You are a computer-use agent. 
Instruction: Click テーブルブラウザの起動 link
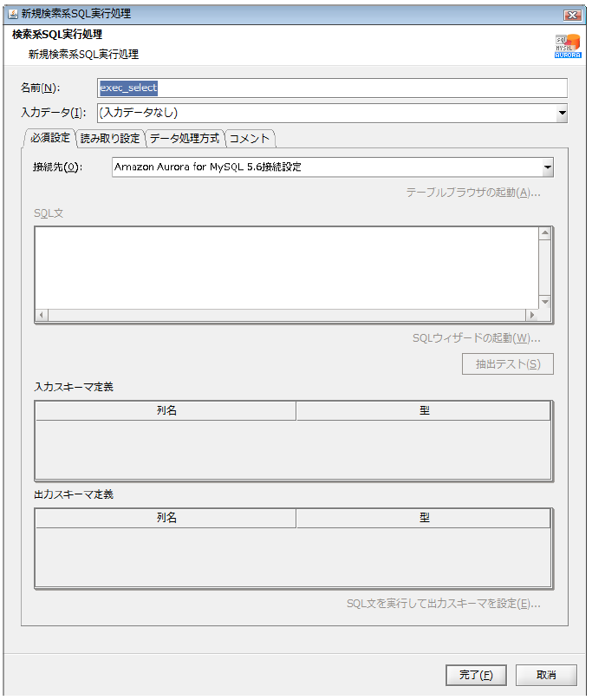[473, 193]
